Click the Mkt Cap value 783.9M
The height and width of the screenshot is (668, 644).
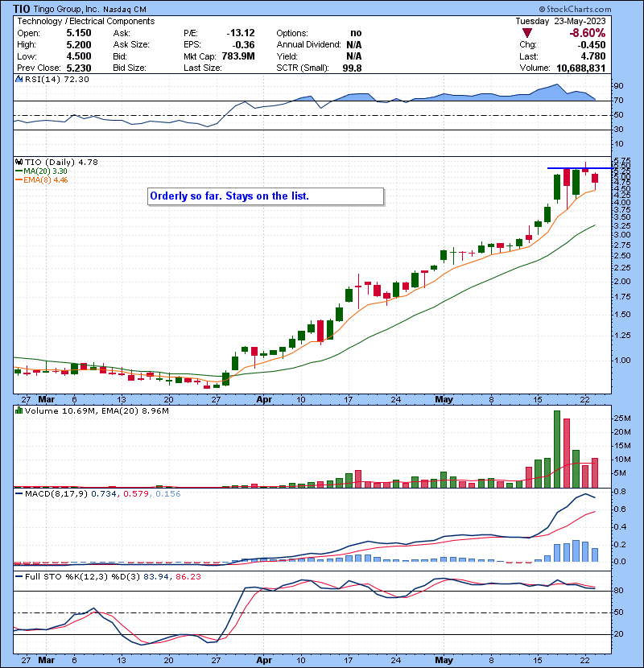(x=238, y=56)
